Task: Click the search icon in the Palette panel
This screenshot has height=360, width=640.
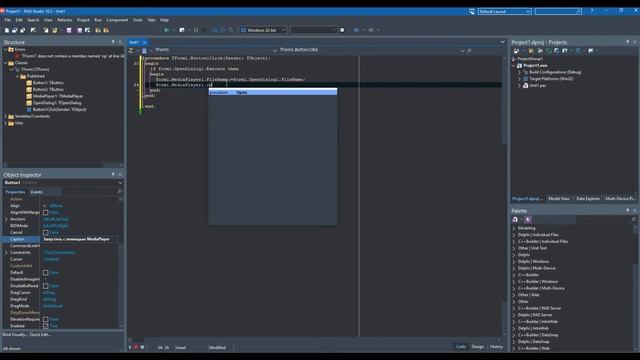Action: [633, 219]
